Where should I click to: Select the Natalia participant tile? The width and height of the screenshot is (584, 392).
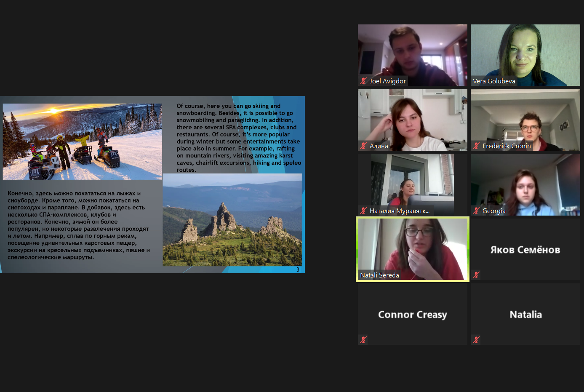pos(525,314)
